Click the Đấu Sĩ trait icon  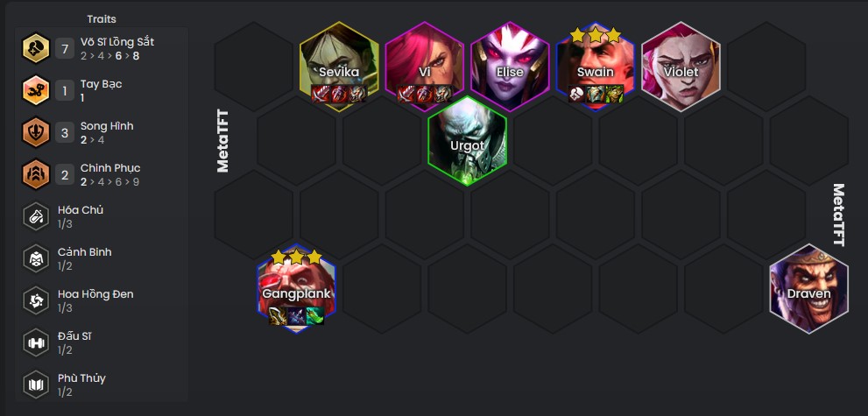tap(36, 342)
